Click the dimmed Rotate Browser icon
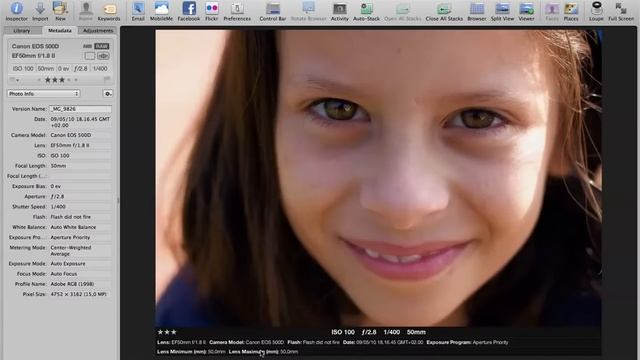 309,8
